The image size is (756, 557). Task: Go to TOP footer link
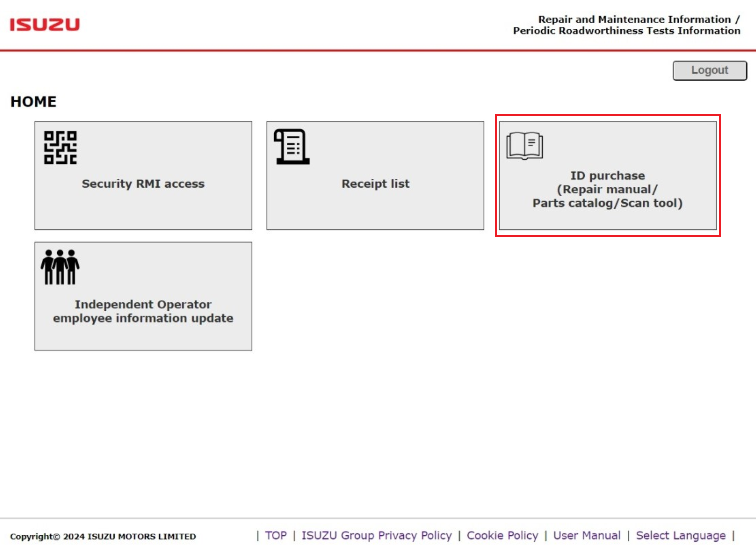(276, 535)
